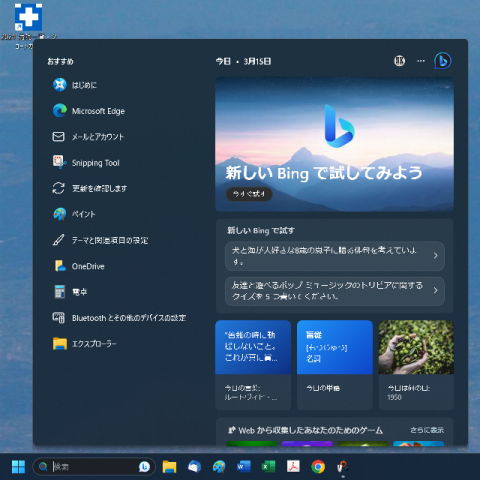Image resolution: width=480 pixels, height=480 pixels.
Task: Click the 新しい Bing で試す section heading
Action: click(x=261, y=230)
